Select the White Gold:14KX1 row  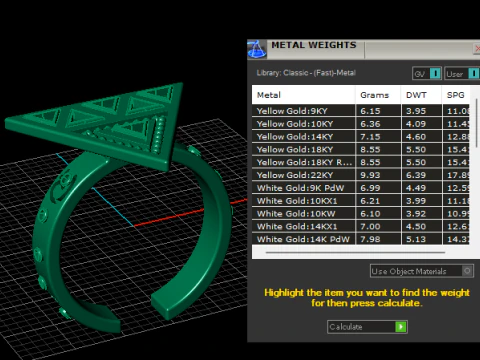tap(361, 226)
